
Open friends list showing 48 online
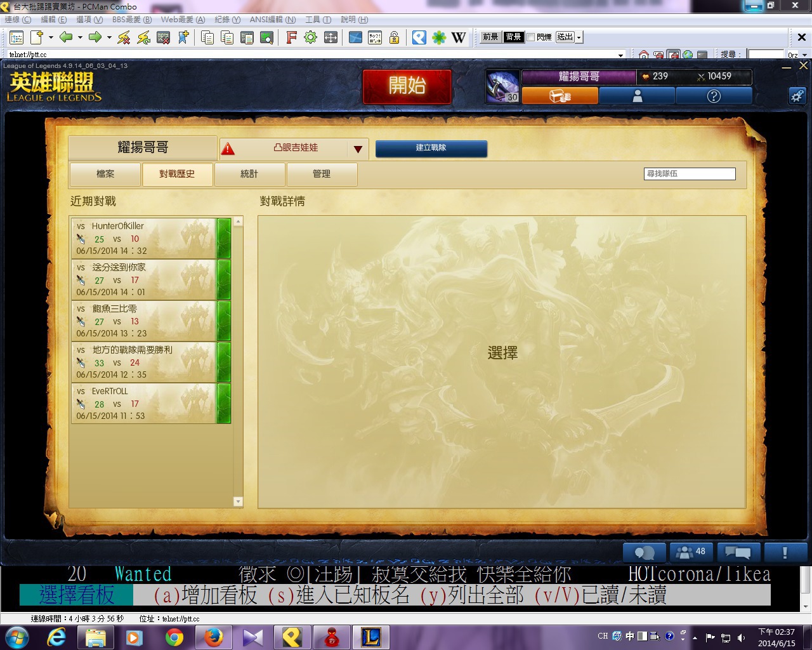tap(691, 552)
